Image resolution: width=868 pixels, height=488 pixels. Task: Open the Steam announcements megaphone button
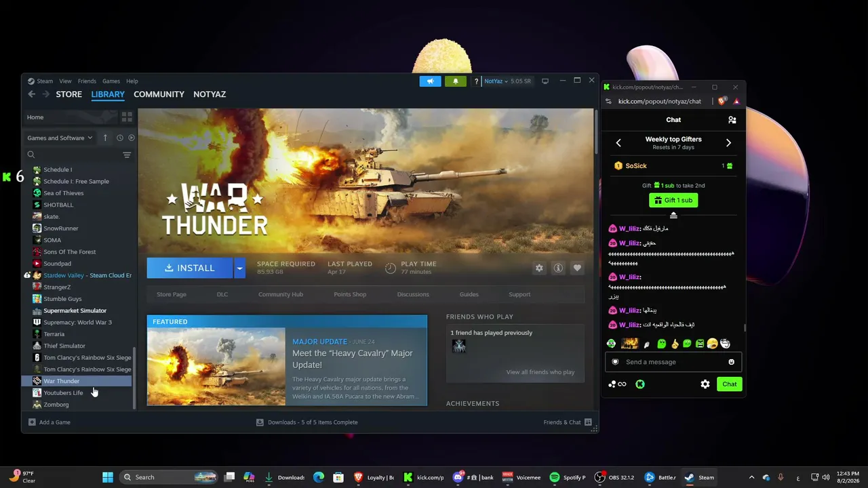click(x=430, y=81)
